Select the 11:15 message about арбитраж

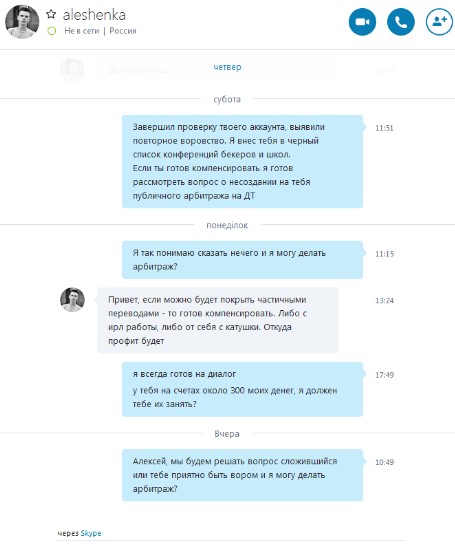pyautogui.click(x=242, y=260)
